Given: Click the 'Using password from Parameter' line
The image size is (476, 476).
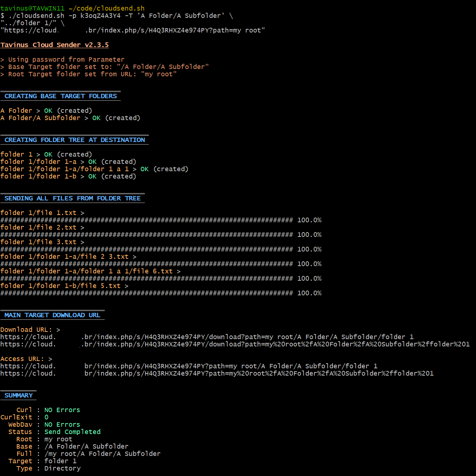Looking at the screenshot, I should click(62, 59).
